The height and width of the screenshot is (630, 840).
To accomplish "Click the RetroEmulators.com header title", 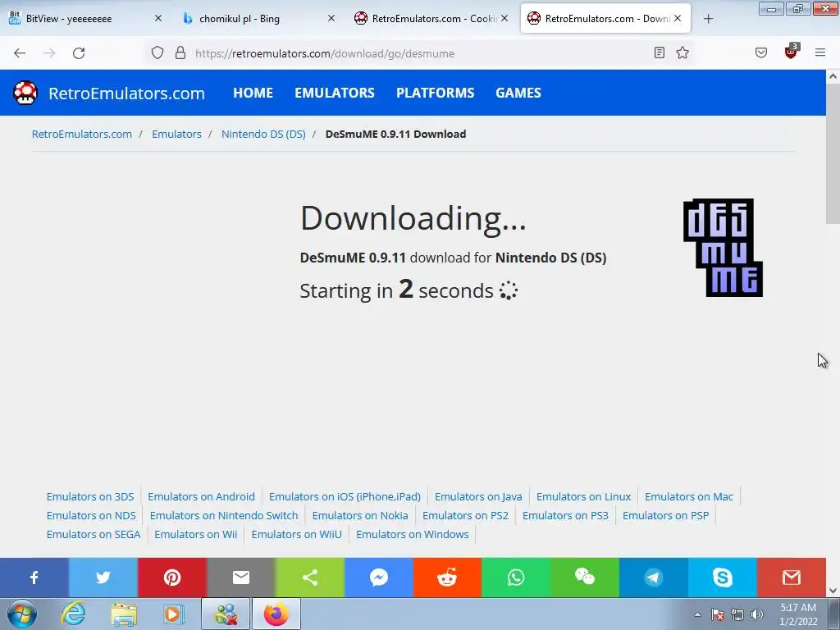I will coord(126,94).
